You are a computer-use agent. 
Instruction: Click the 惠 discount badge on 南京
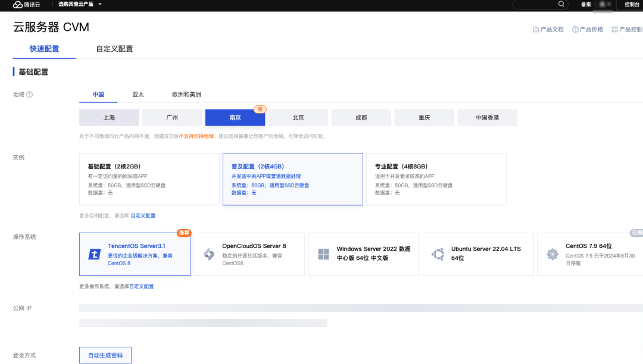pos(260,109)
